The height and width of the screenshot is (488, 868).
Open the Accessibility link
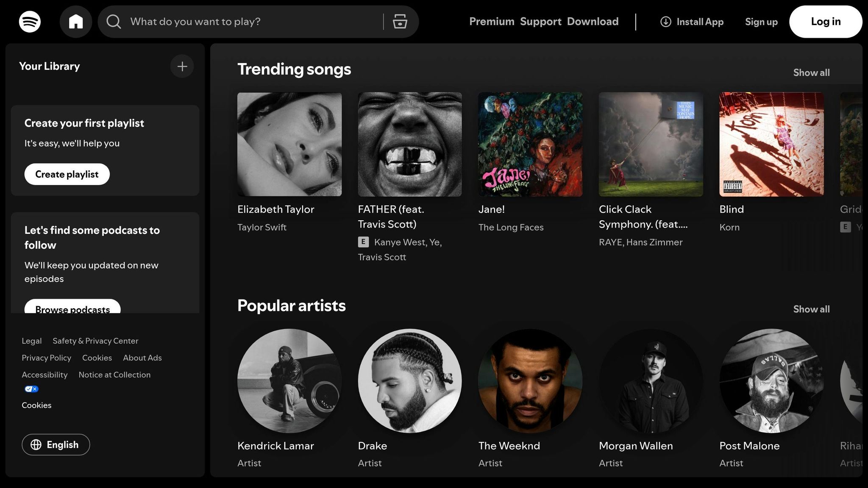tap(45, 375)
